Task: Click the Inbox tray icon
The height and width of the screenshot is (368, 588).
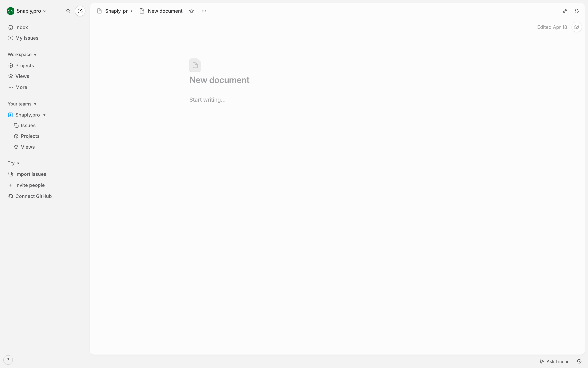Action: pos(11,27)
